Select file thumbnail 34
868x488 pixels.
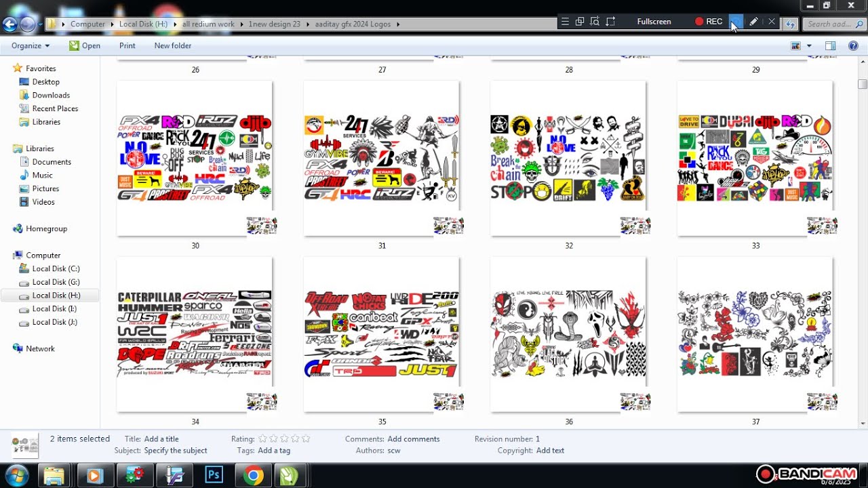(195, 335)
